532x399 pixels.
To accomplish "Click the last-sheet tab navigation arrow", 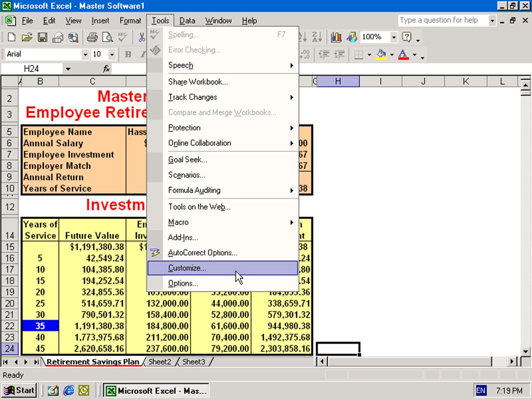I will click(36, 362).
